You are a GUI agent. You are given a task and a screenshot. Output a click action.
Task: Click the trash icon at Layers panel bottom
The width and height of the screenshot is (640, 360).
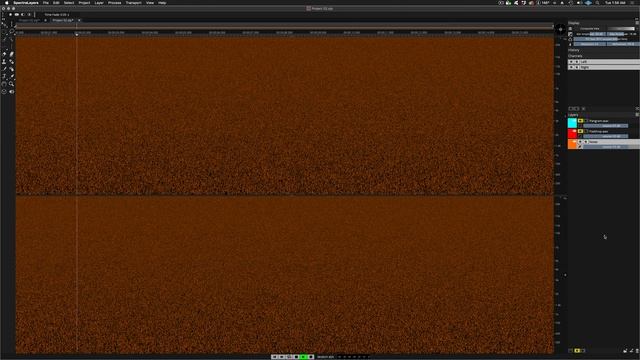[637, 351]
